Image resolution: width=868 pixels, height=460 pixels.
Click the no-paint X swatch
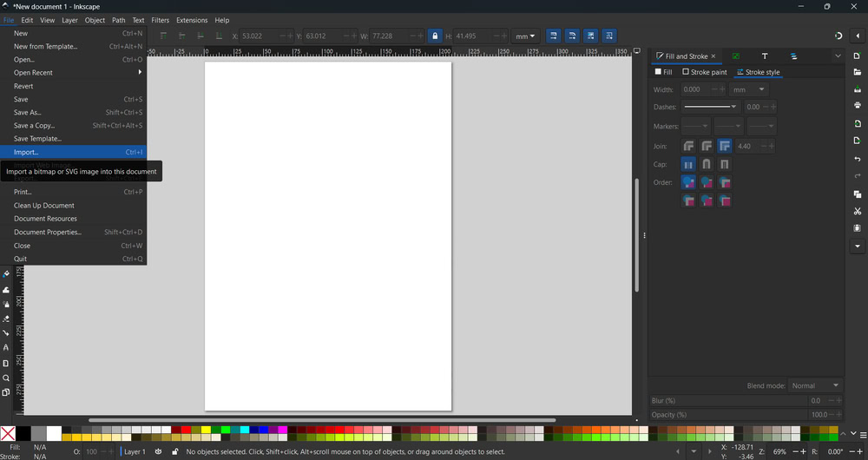pyautogui.click(x=8, y=433)
